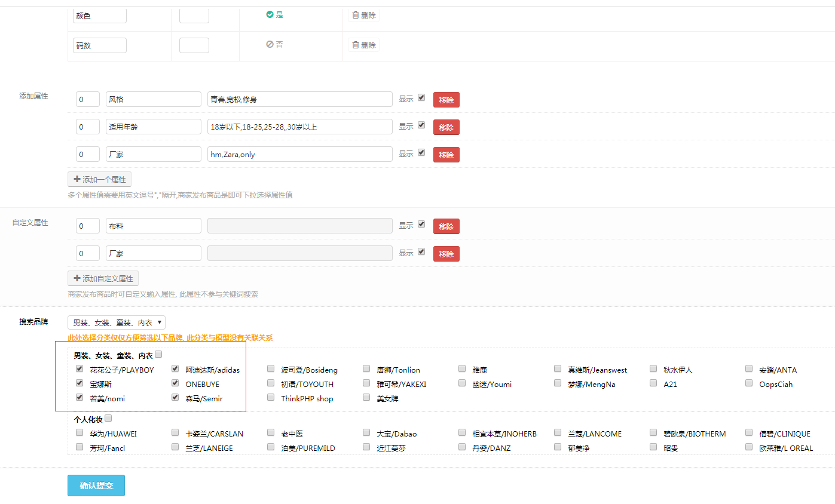Viewport: 835px width, 504px height.
Task: Click the green check 是 icon
Action: coord(270,14)
